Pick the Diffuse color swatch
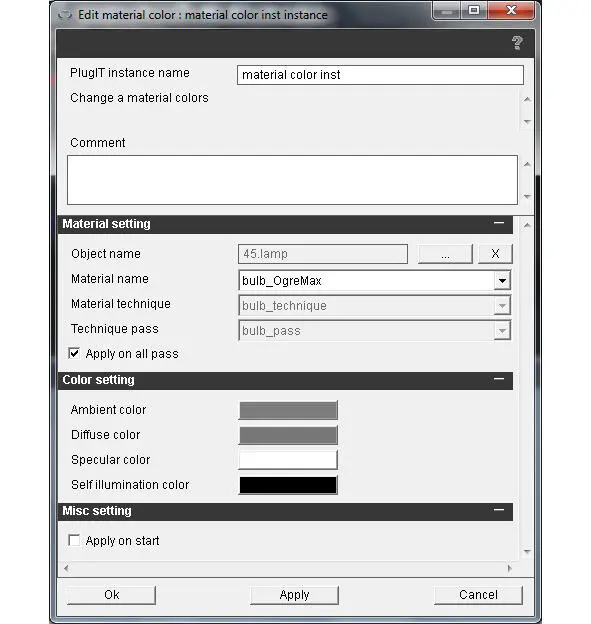This screenshot has height=624, width=591. tap(288, 435)
